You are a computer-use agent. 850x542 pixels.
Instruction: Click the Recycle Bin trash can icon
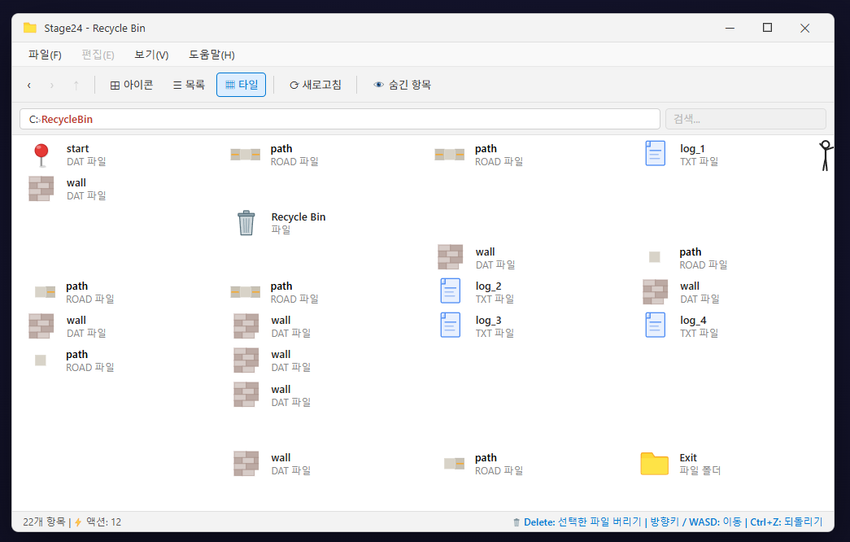tap(246, 223)
